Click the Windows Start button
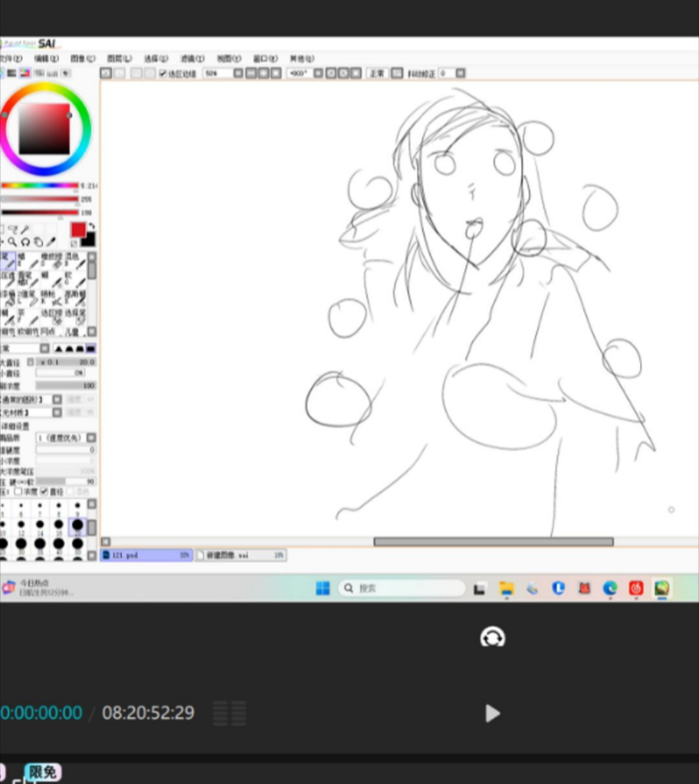Screen dimensions: 699x784 click(323, 589)
